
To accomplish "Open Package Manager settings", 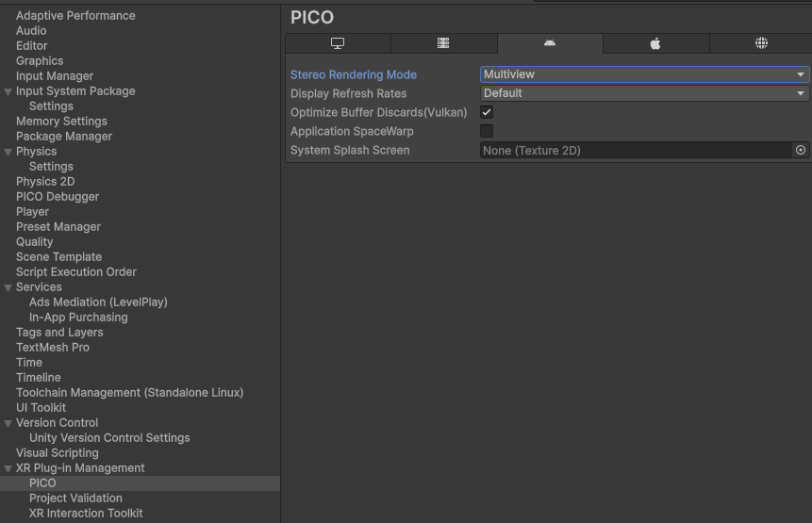I will (64, 136).
